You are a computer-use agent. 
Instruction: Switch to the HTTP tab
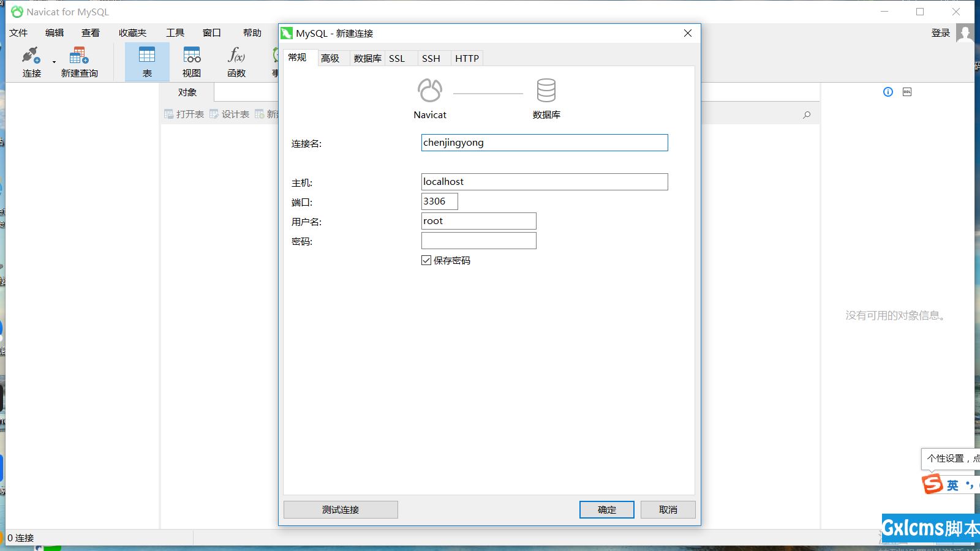click(x=467, y=58)
